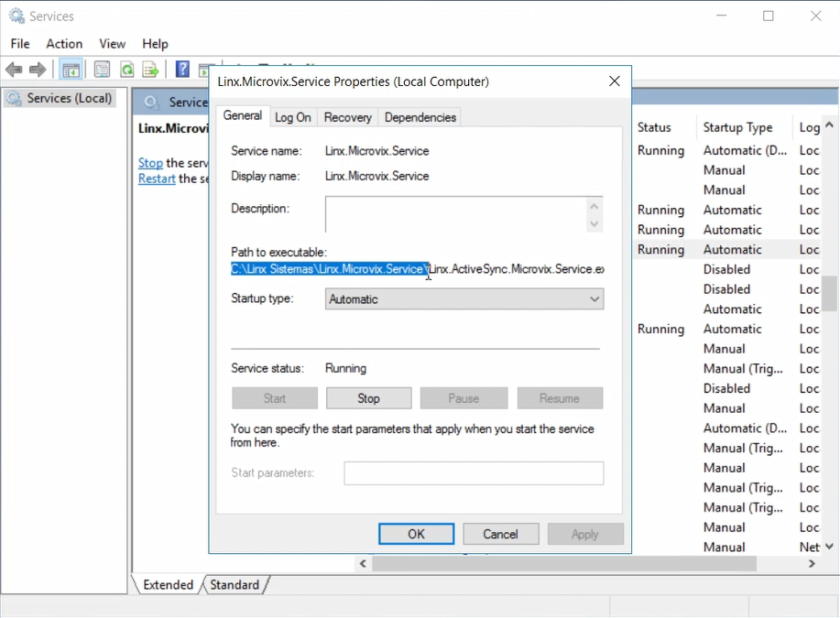
Task: Open the File menu
Action: (x=20, y=43)
